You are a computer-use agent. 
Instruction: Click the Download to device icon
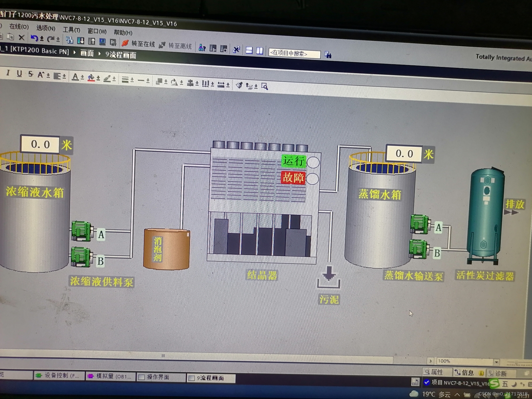pyautogui.click(x=81, y=41)
